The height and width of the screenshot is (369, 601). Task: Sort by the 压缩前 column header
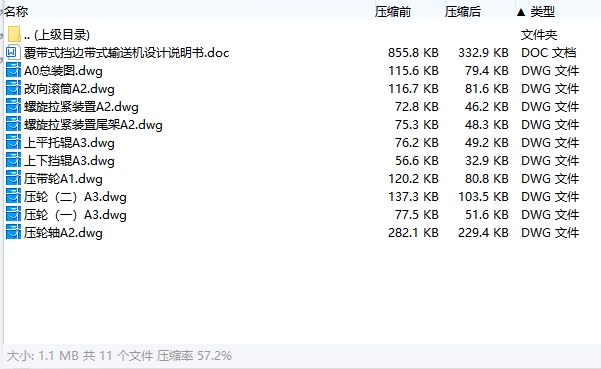[x=393, y=12]
